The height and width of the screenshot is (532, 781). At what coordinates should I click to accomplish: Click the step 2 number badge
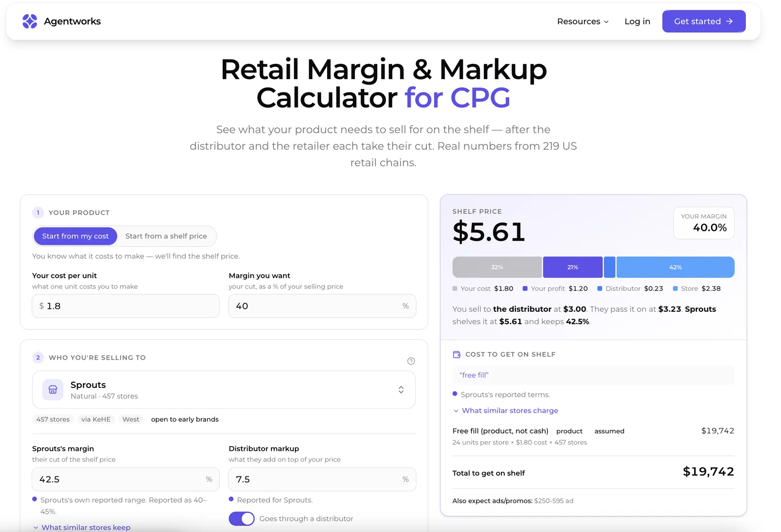point(38,358)
